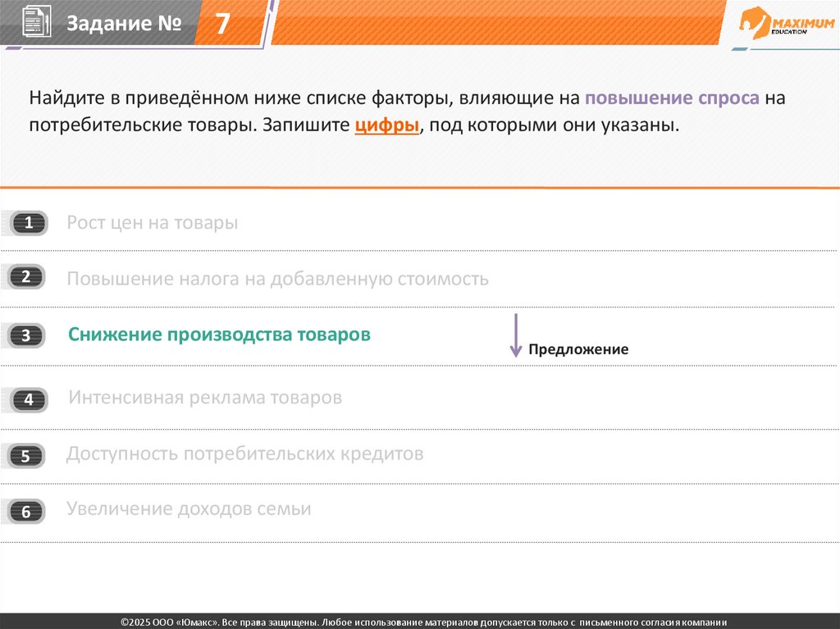
Task: Click the Maximum Education logo
Action: [x=787, y=24]
